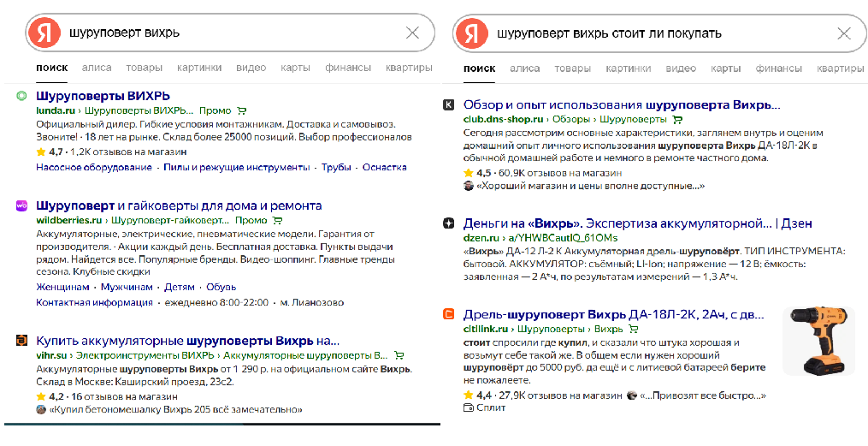868x446 pixels.
Task: Click the cart icon in vihr.su result
Action: pyautogui.click(x=399, y=355)
